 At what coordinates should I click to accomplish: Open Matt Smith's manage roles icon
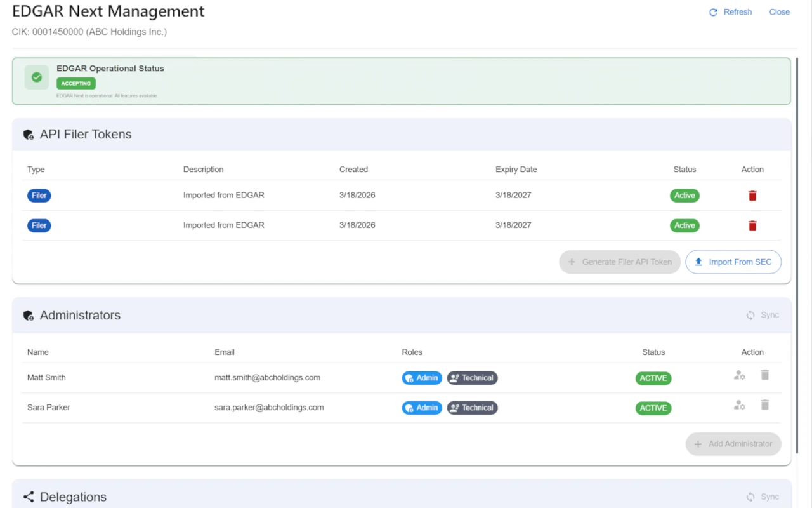tap(740, 375)
